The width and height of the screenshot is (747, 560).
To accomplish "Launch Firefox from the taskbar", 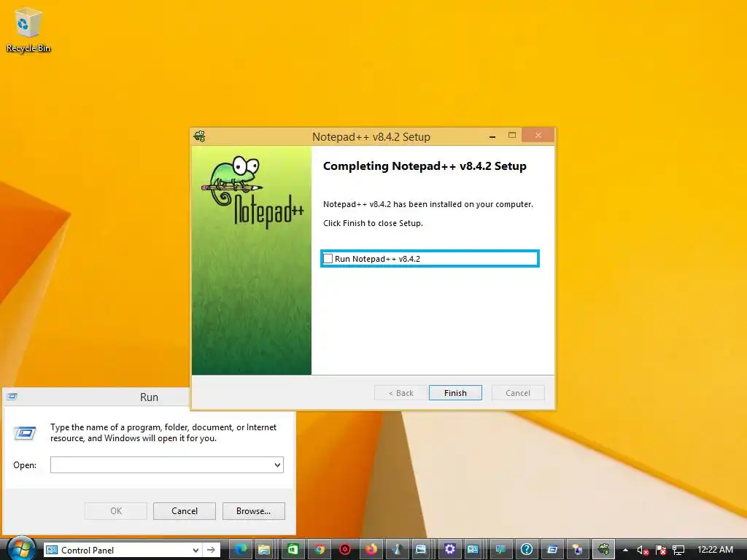I will 371,550.
